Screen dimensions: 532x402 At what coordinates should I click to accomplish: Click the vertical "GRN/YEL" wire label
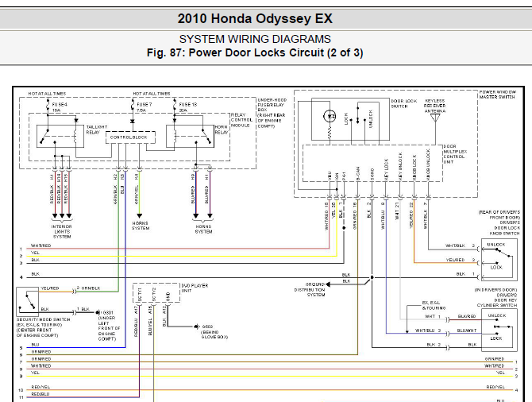point(137,194)
